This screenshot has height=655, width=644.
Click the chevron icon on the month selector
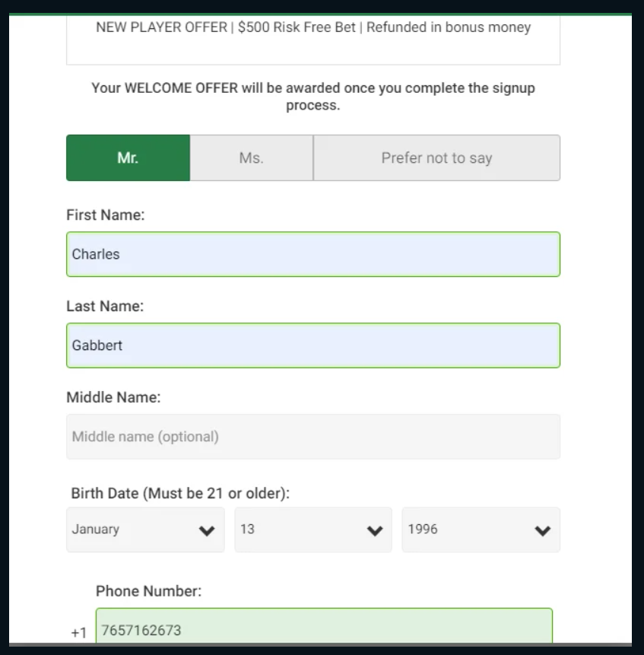[x=207, y=529]
